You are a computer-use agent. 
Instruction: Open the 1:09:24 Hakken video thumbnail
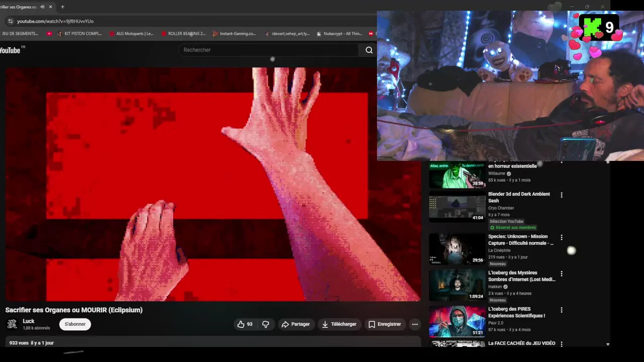coord(457,285)
